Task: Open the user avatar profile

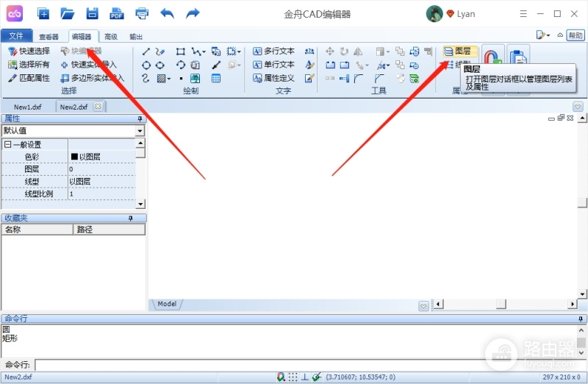Action: pyautogui.click(x=434, y=14)
